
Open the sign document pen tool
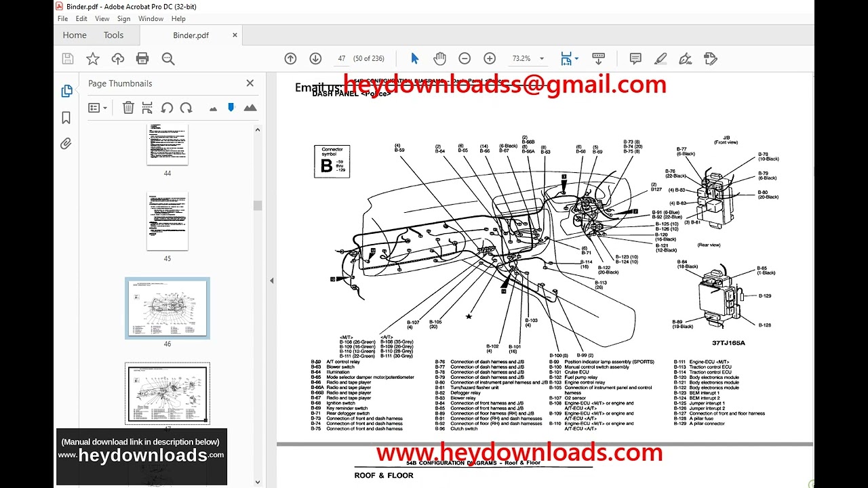pyautogui.click(x=686, y=59)
